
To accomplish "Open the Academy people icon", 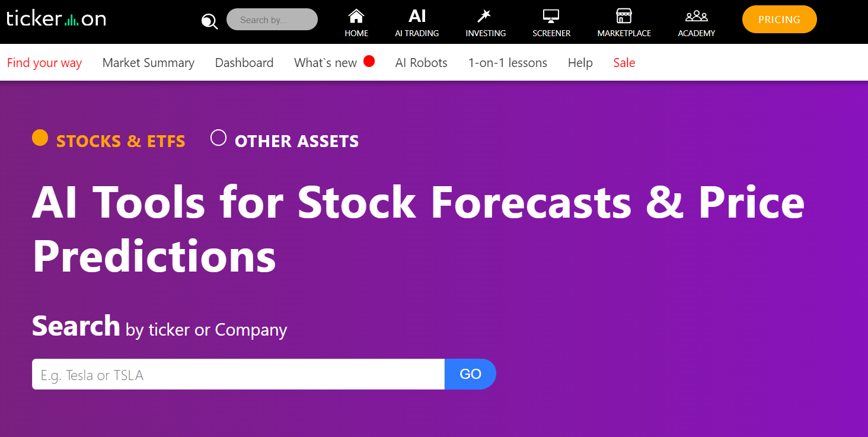I will pos(697,16).
